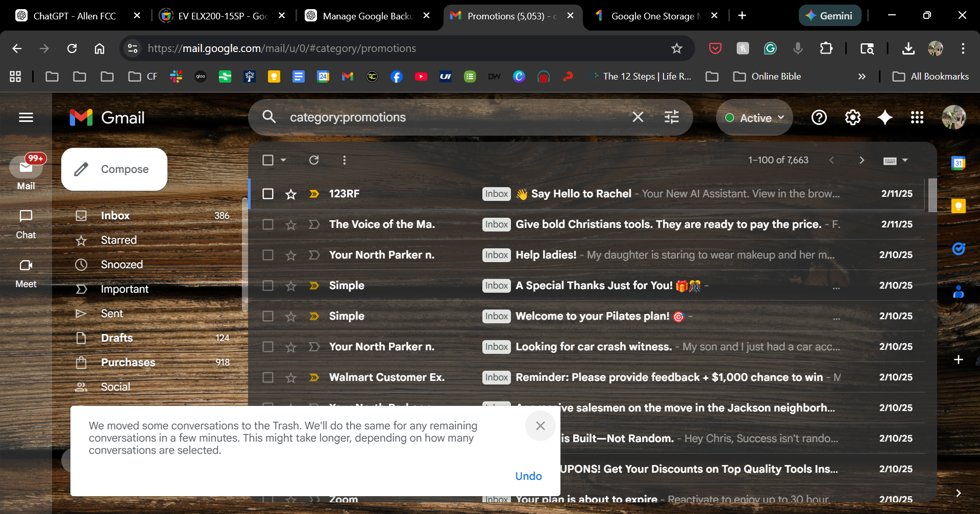Open the Purchases label in the sidebar
This screenshot has width=980, height=514.
pos(128,363)
